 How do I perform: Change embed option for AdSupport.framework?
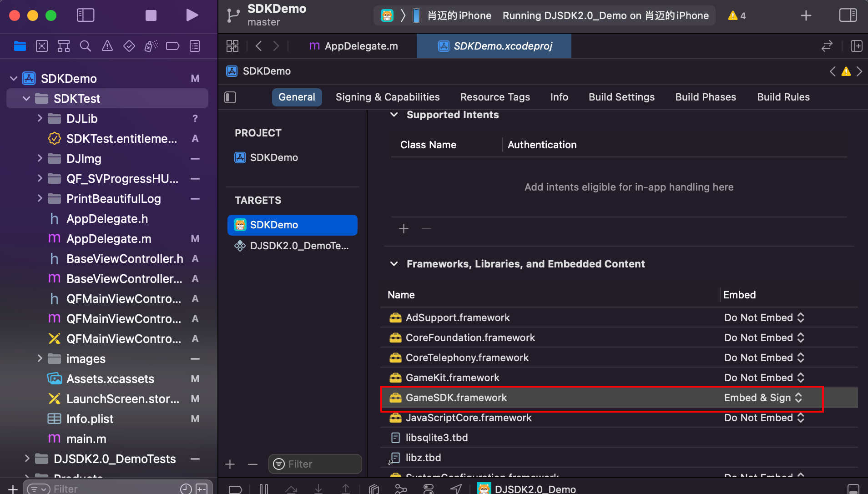[x=764, y=318]
